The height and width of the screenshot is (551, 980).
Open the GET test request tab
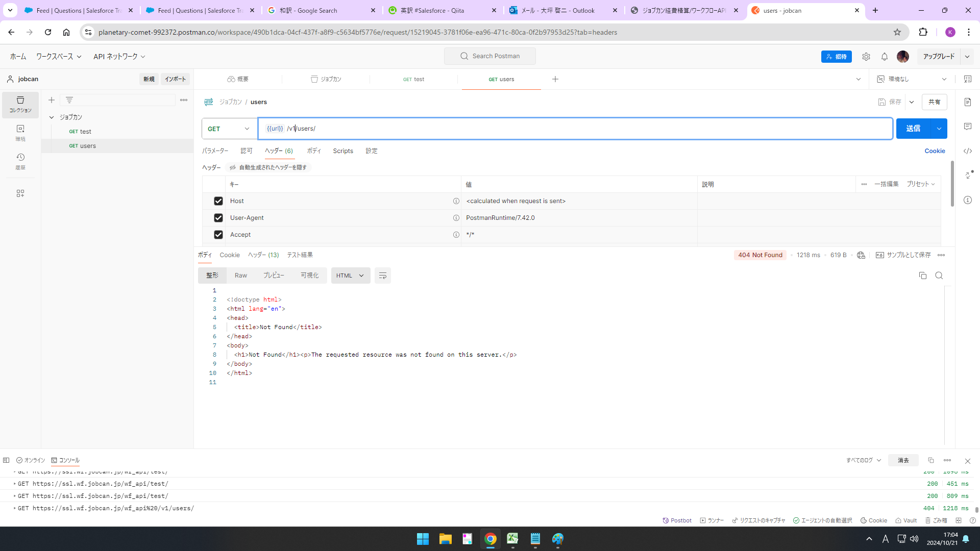[x=414, y=79]
